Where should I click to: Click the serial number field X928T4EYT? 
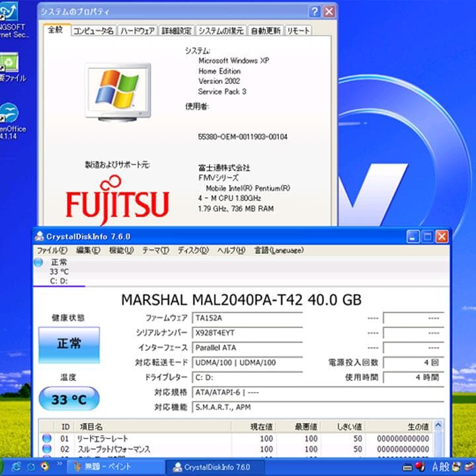[x=247, y=333]
